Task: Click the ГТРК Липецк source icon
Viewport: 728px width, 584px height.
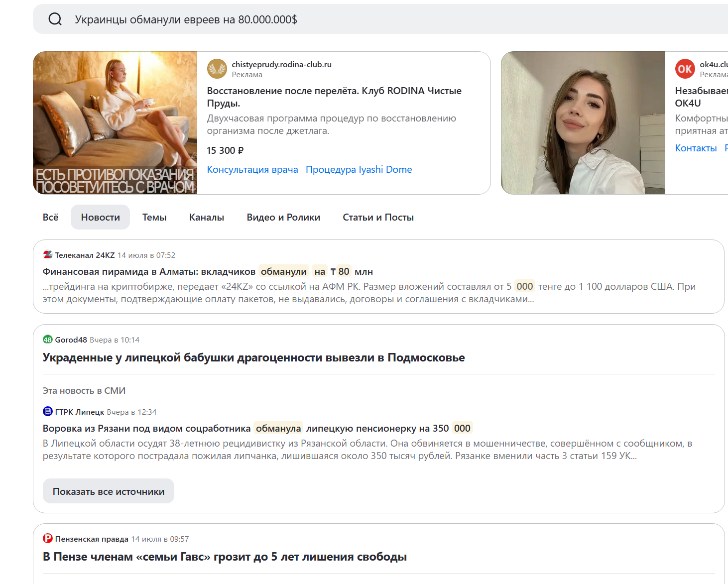Action: [48, 411]
